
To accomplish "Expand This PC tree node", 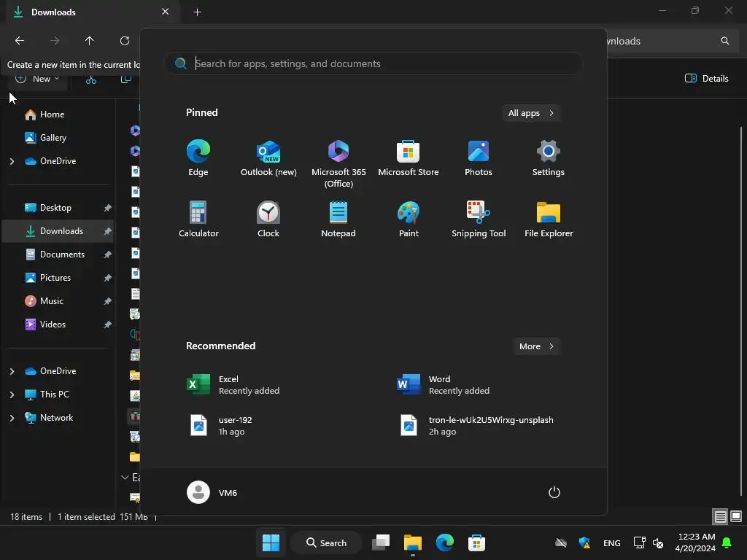I will 12,394.
